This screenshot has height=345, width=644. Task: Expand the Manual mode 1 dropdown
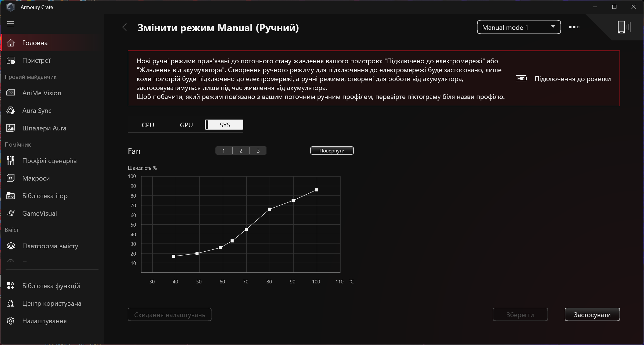tap(519, 27)
